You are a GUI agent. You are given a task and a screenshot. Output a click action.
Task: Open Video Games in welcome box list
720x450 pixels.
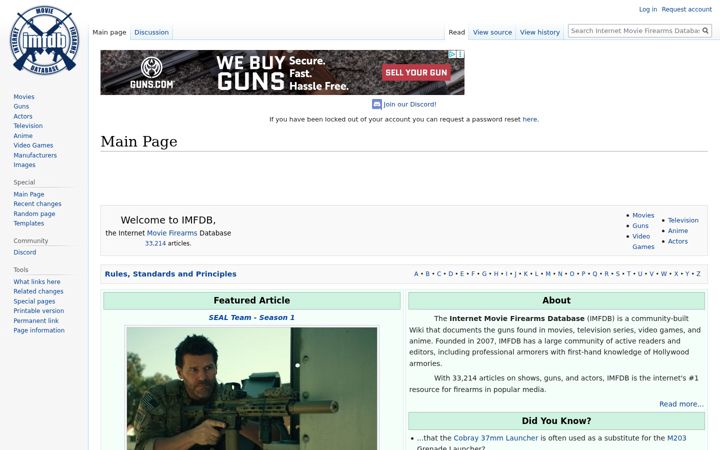tap(643, 241)
